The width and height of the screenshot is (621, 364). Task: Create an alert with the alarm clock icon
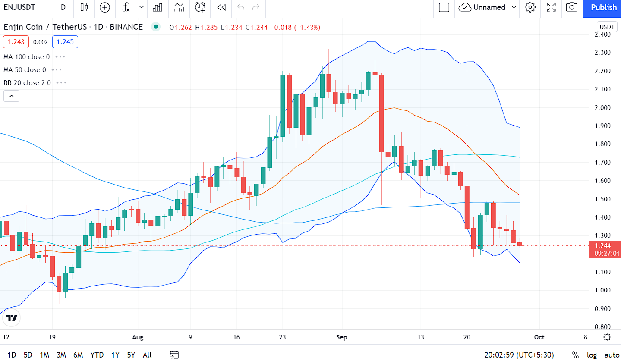200,7
